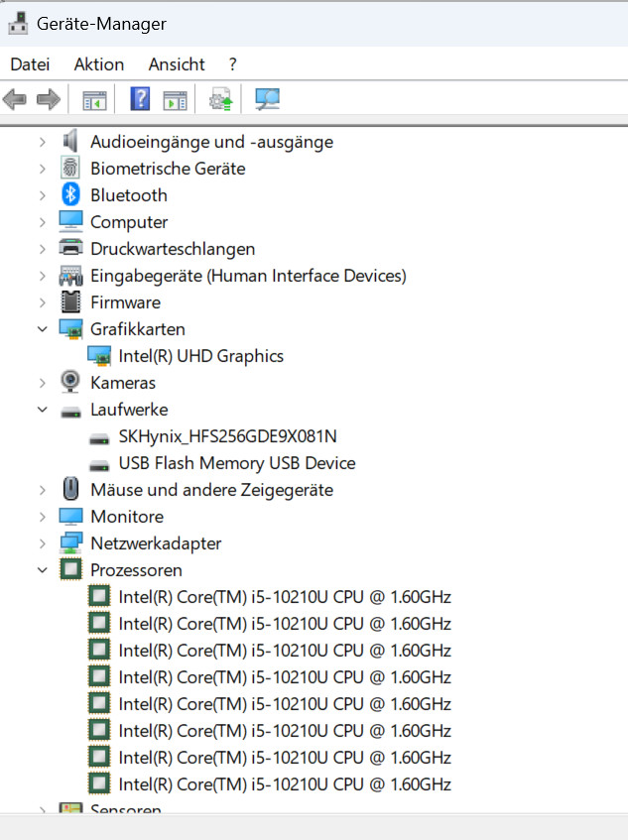The image size is (628, 840).
Task: Collapse the Laufwerke category
Action: pos(42,410)
